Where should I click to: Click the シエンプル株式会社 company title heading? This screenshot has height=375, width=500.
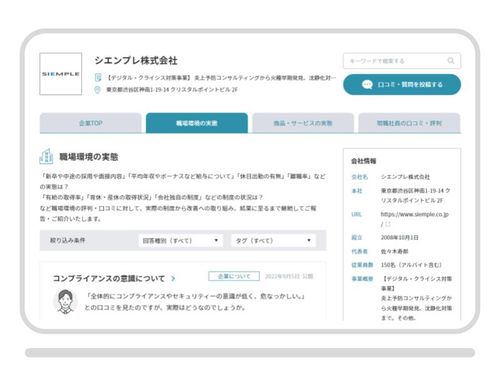tap(136, 61)
